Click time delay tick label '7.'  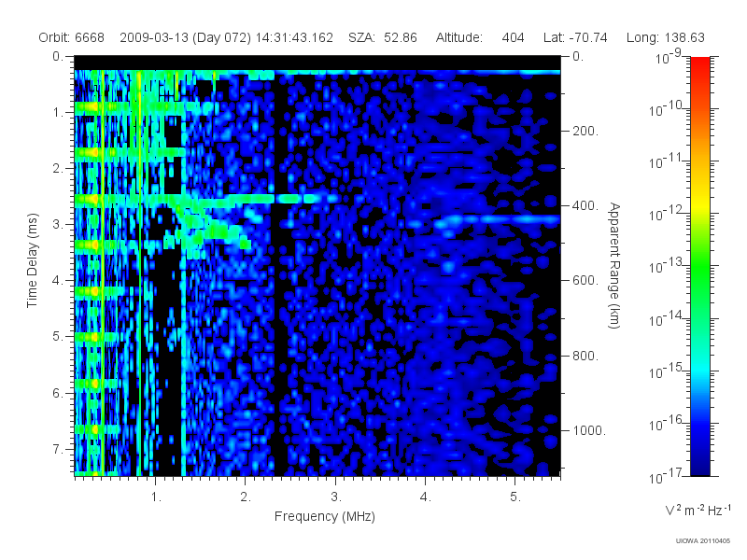tap(58, 449)
